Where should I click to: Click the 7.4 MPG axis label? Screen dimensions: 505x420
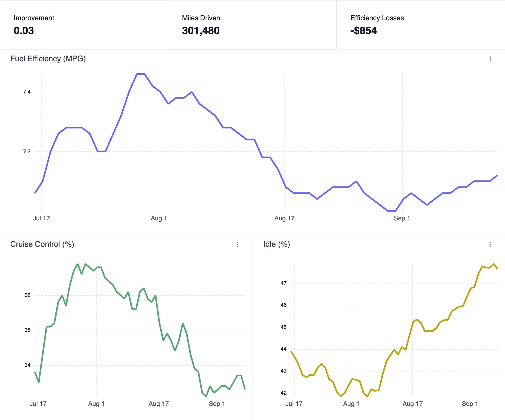pyautogui.click(x=27, y=92)
